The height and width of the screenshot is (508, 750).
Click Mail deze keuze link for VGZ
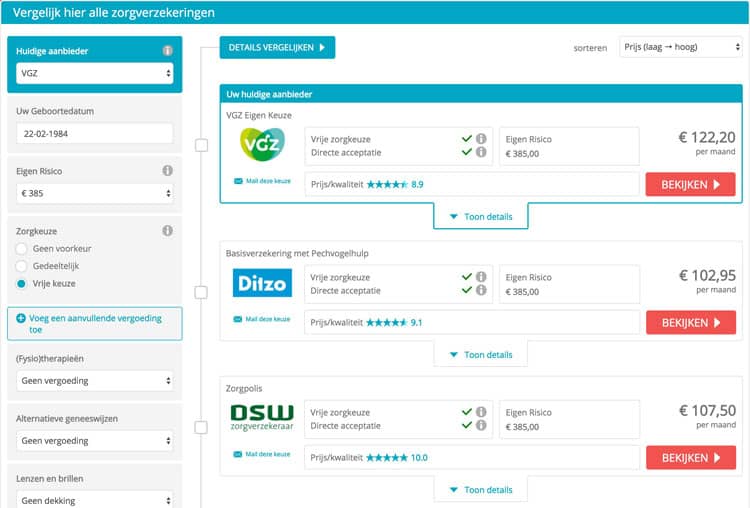268,181
